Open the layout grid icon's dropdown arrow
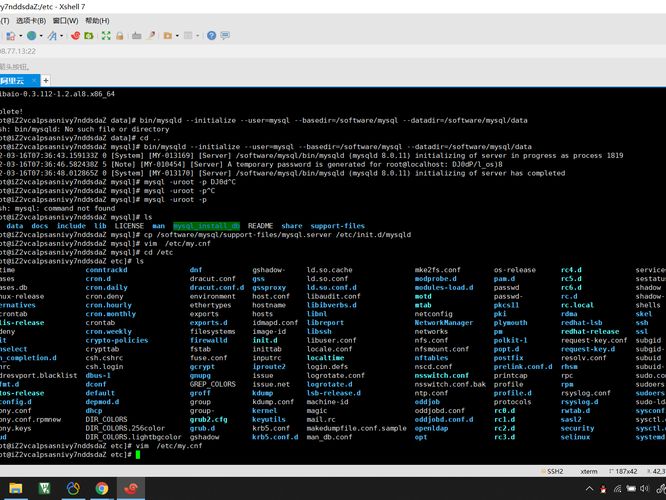Viewport: 666px width, 500px height. tap(198, 36)
